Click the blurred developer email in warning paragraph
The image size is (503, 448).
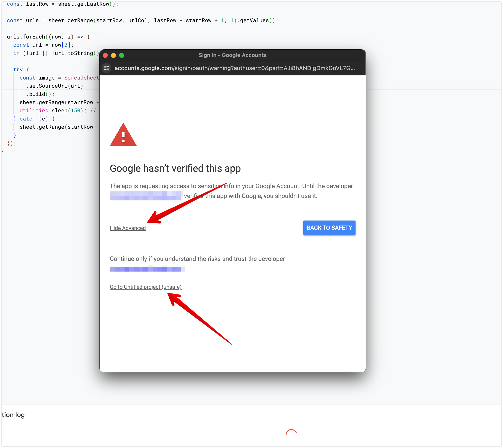pyautogui.click(x=146, y=196)
